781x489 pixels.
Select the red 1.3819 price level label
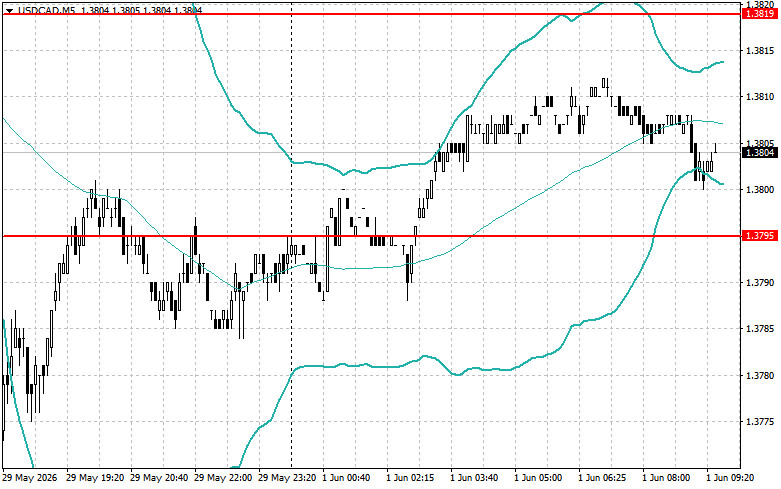click(760, 14)
